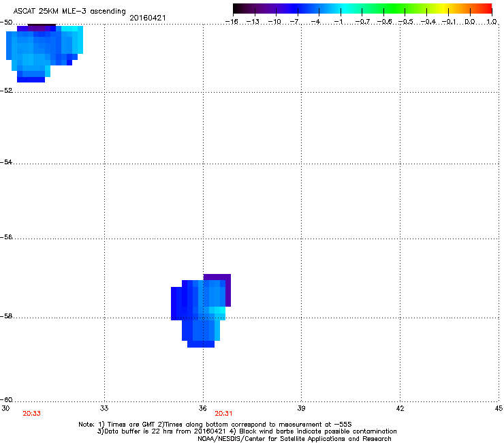The image size is (504, 443).
Task: Click the latitude label -60
Action: [6, 399]
